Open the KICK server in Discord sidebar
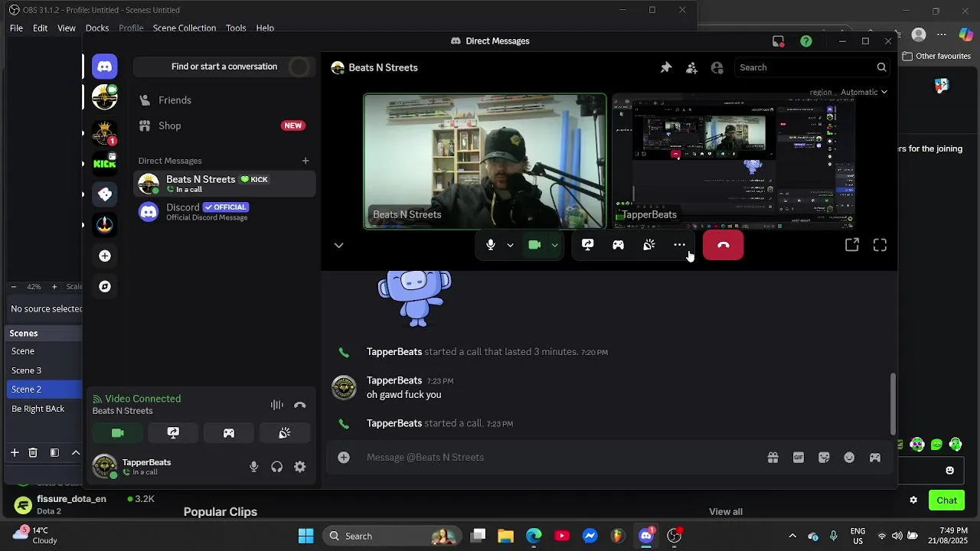This screenshot has width=980, height=551. (x=105, y=163)
